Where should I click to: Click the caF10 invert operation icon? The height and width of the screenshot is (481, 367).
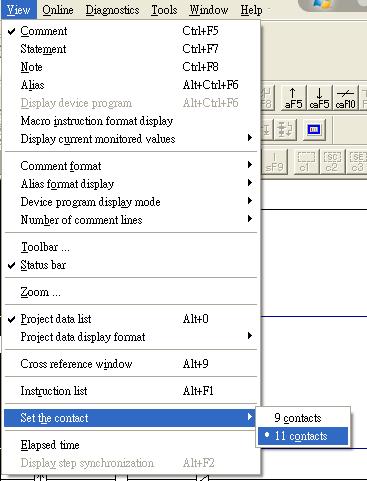[345, 98]
